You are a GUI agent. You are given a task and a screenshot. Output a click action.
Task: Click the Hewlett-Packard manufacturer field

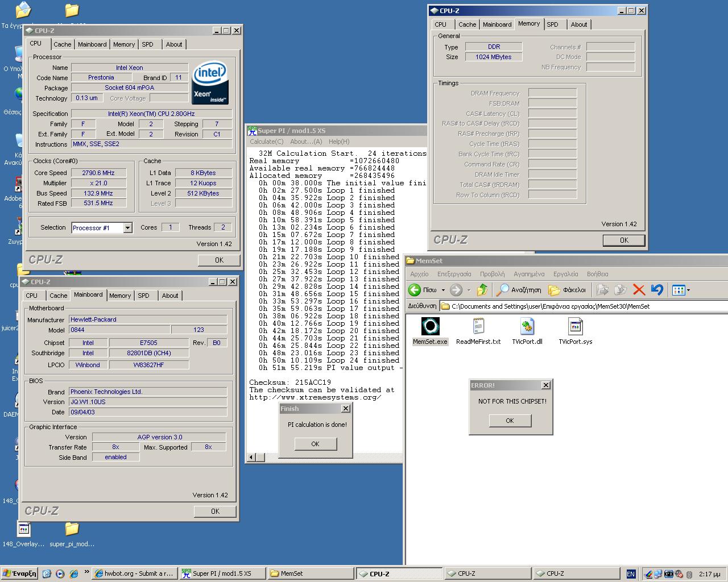click(148, 319)
